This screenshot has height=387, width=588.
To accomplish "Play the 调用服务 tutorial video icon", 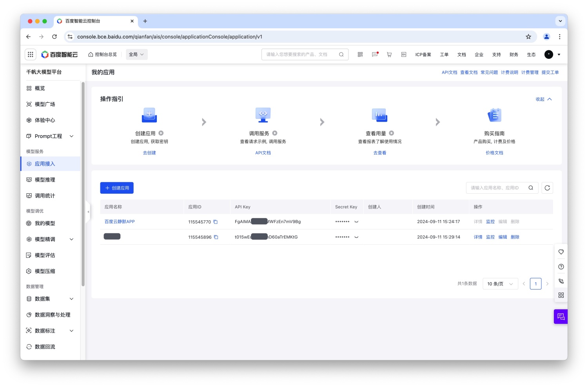I will (275, 133).
